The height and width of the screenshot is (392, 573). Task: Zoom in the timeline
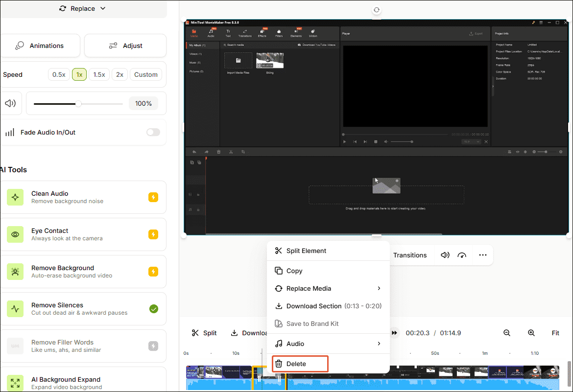point(531,333)
